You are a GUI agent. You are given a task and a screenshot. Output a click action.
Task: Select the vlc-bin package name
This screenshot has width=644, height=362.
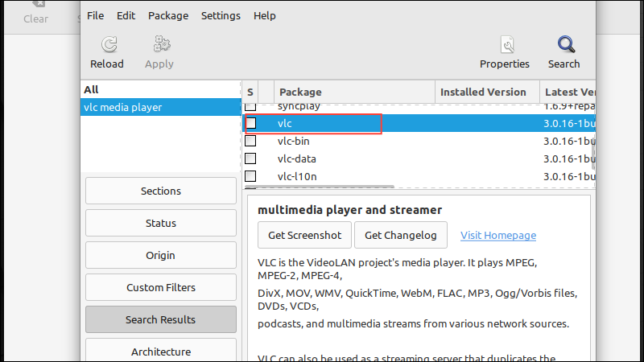pyautogui.click(x=293, y=142)
